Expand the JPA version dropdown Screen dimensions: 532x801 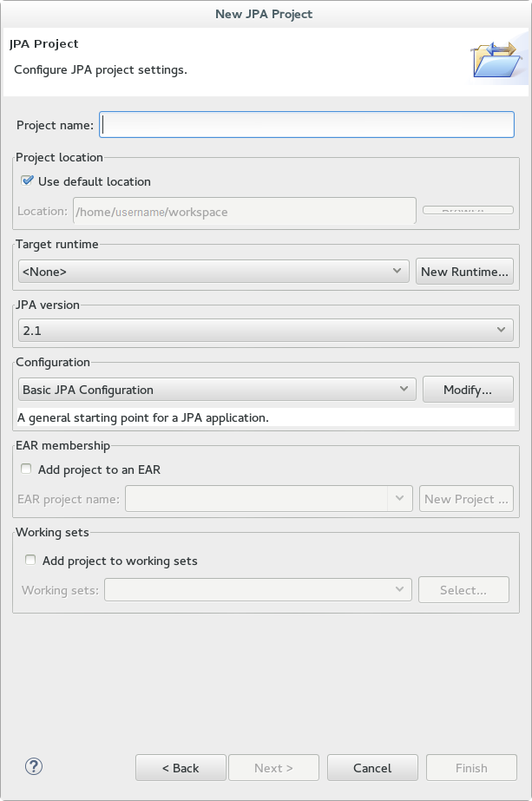click(266, 330)
